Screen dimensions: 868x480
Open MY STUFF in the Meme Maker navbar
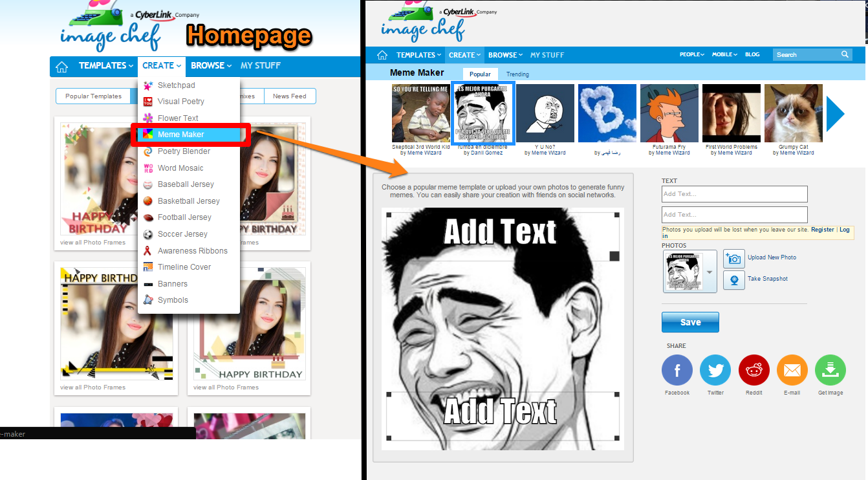pyautogui.click(x=547, y=55)
